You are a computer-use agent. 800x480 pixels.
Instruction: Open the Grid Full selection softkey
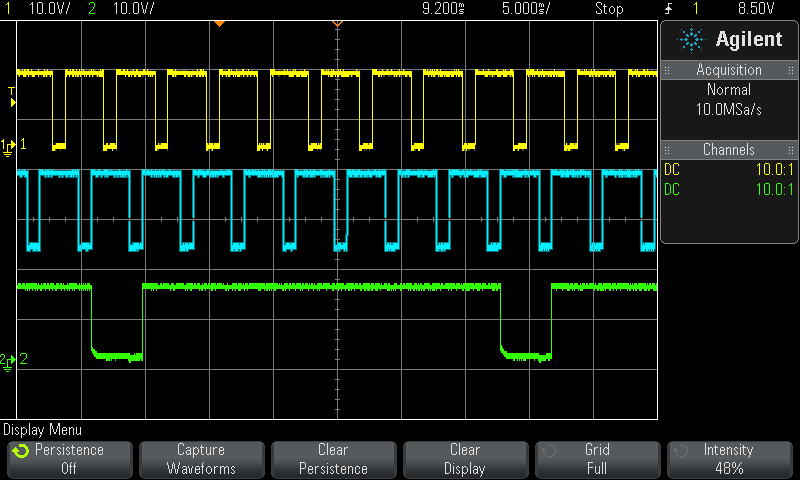[x=597, y=459]
